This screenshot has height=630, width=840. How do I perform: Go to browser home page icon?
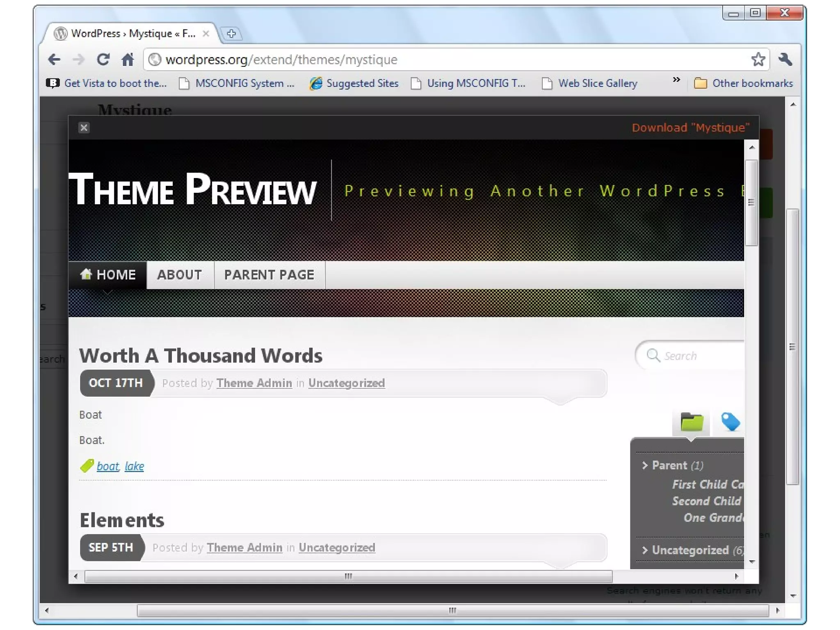(x=128, y=60)
